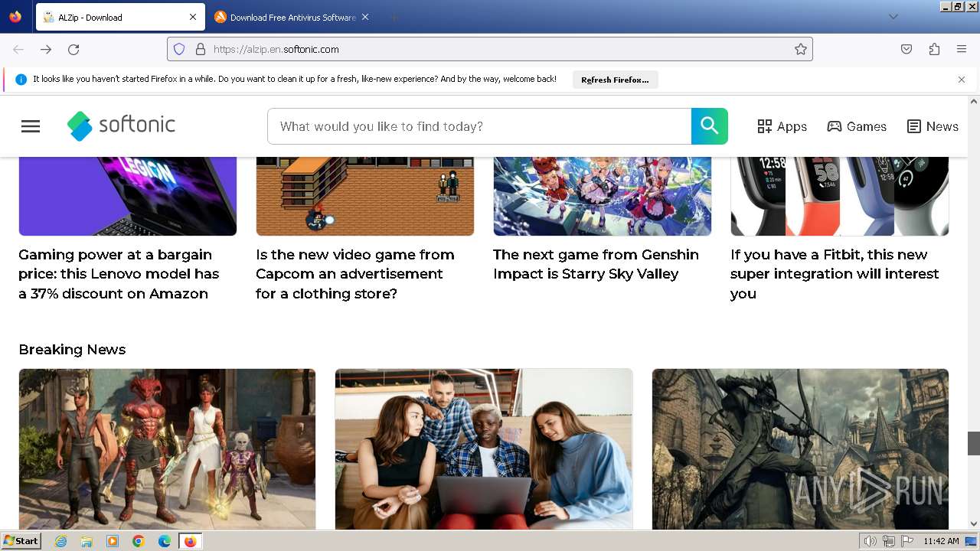Open the Starry Sky Valley article
Screen dimensions: 980x551
[596, 264]
